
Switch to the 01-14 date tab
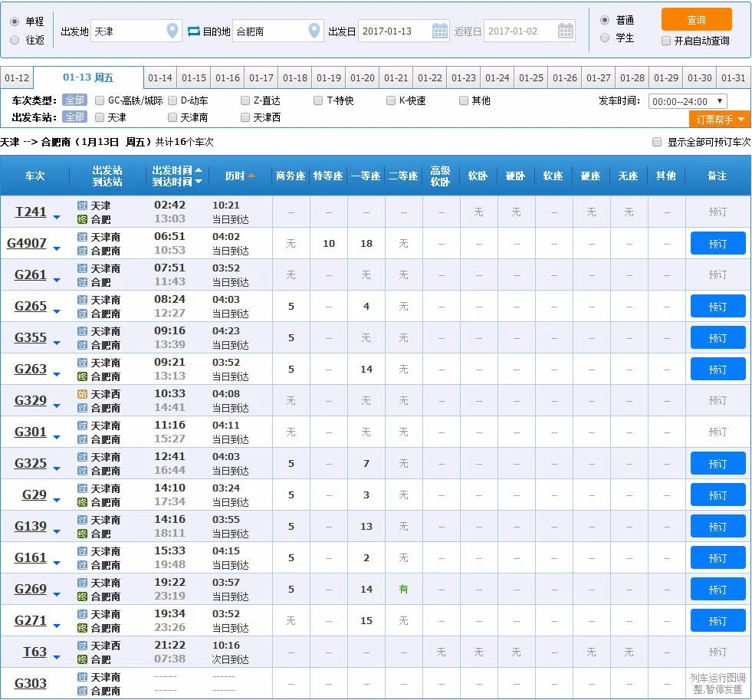pyautogui.click(x=160, y=77)
